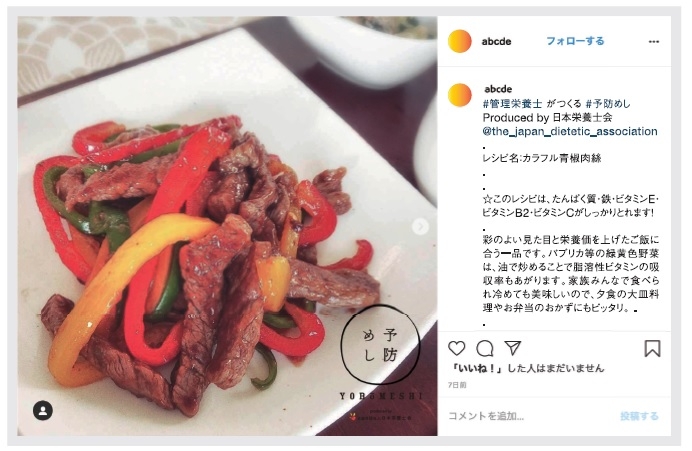Like the post with the heart icon
The image size is (692, 451).
(457, 349)
